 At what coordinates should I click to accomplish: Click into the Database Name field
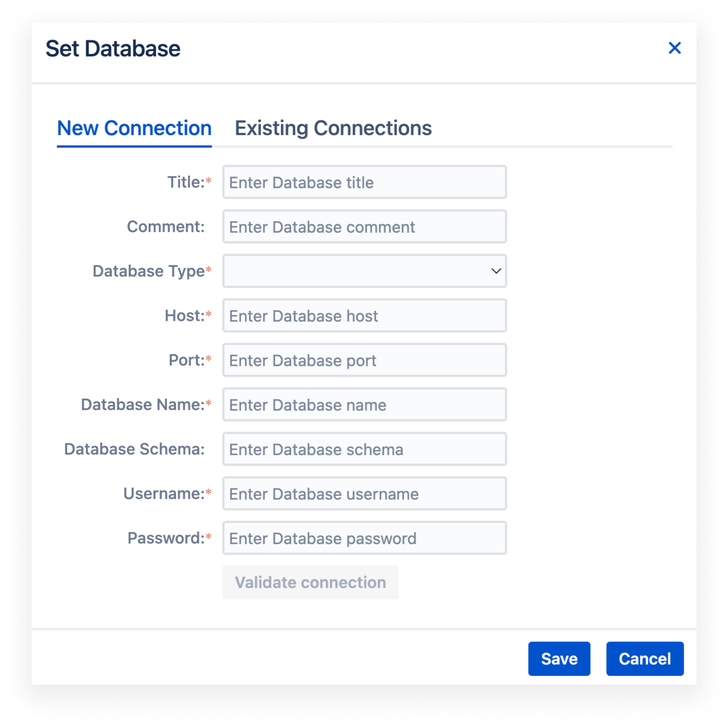[364, 404]
